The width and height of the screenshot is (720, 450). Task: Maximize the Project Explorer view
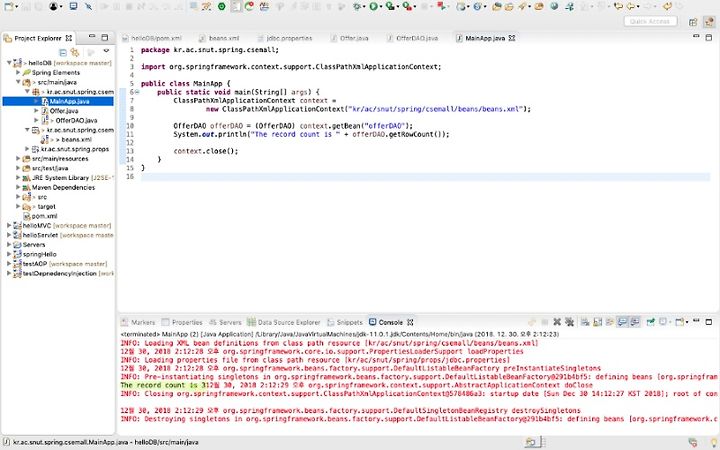coord(105,37)
